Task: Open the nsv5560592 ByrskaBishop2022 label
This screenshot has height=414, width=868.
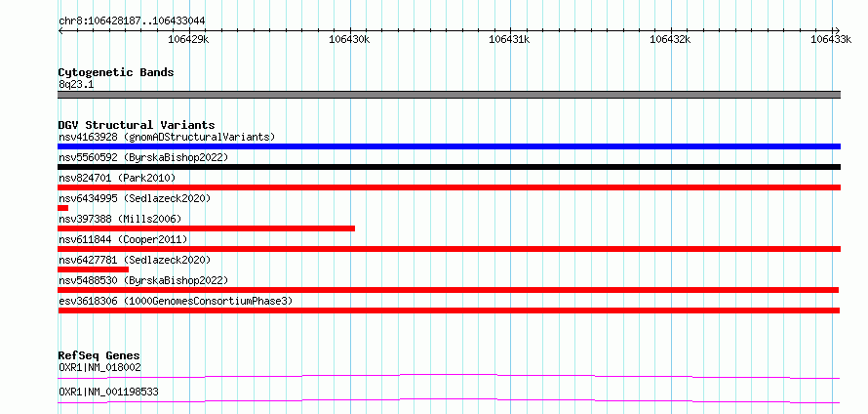Action: (x=143, y=157)
